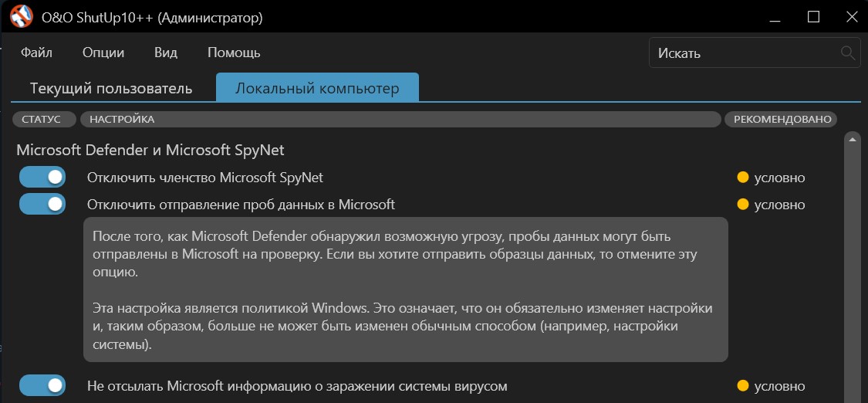Open the Опции menu
The image size is (868, 403).
point(103,53)
